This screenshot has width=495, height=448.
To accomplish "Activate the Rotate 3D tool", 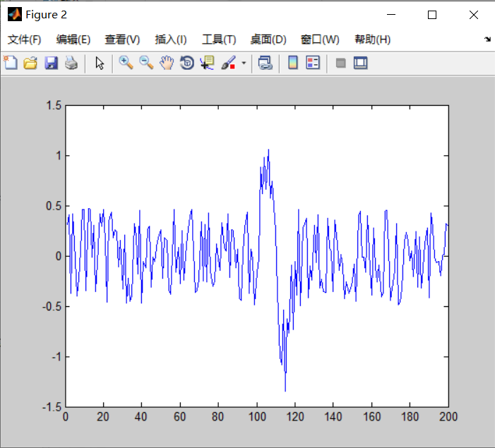I will [x=187, y=63].
